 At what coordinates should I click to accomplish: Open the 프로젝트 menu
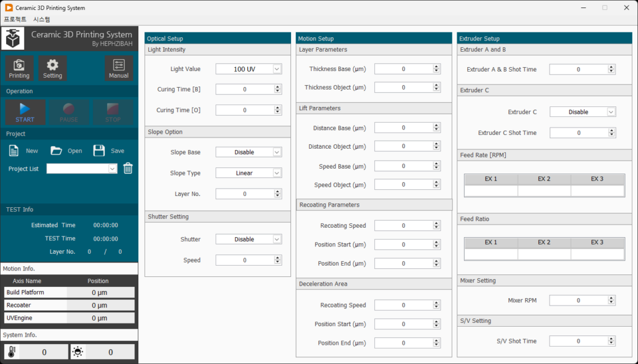tap(15, 19)
